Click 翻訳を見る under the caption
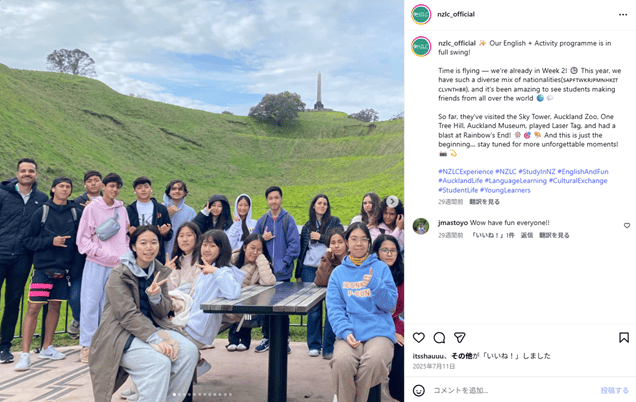Image resolution: width=636 pixels, height=402 pixels. [484, 202]
